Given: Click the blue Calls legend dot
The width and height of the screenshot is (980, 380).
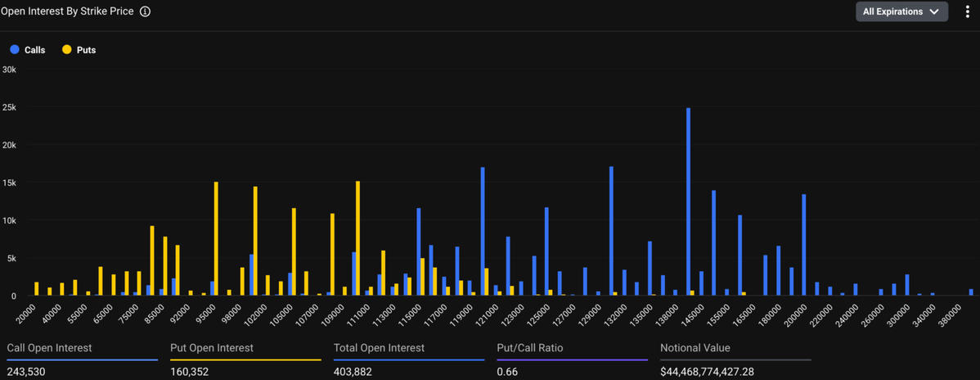Looking at the screenshot, I should (14, 50).
